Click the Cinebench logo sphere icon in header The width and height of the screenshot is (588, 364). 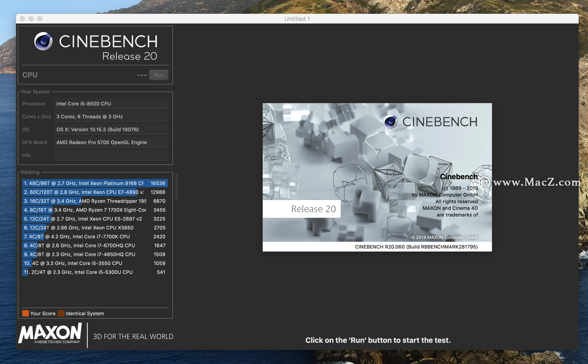pos(43,41)
